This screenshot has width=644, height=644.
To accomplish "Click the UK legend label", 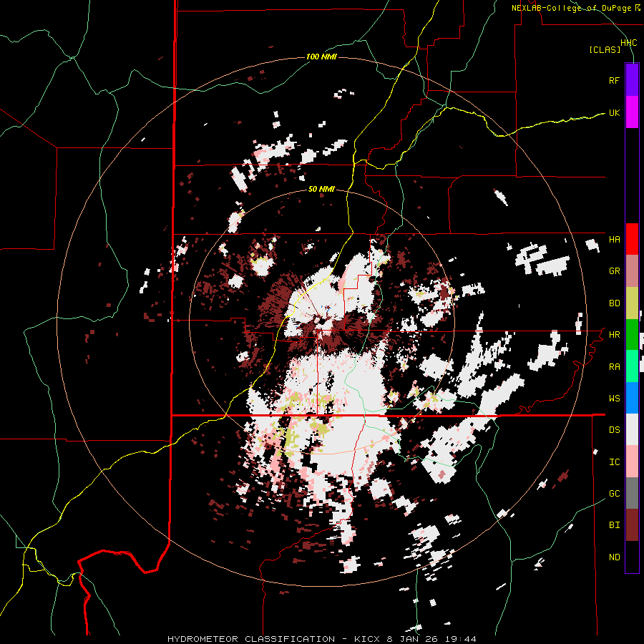I will click(x=614, y=112).
